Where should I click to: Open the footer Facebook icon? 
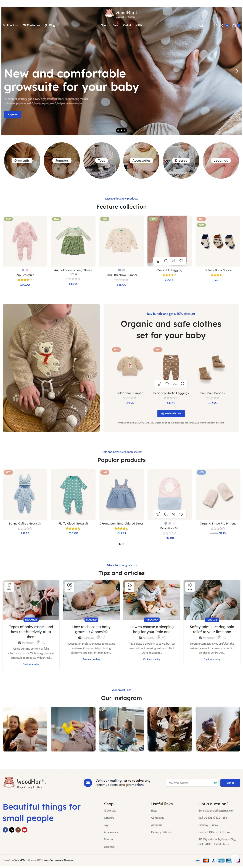(x=5, y=830)
